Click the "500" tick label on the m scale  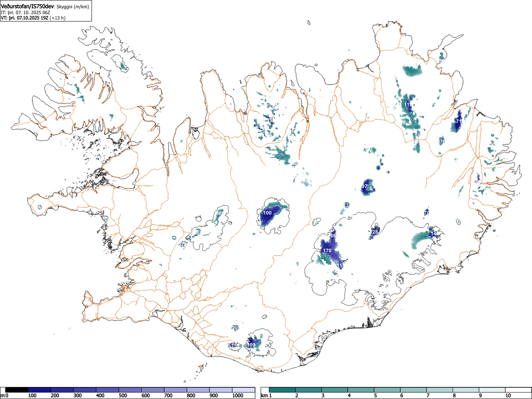[123, 396]
